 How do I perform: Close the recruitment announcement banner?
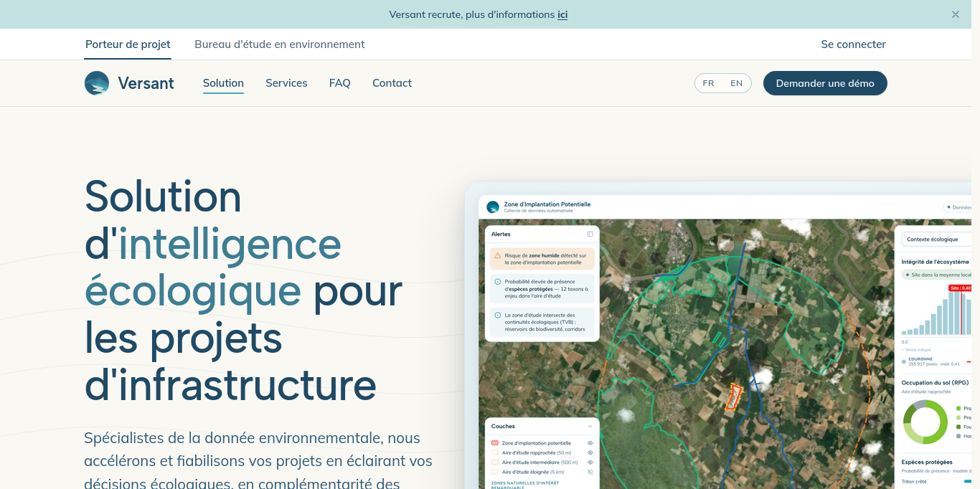[956, 14]
